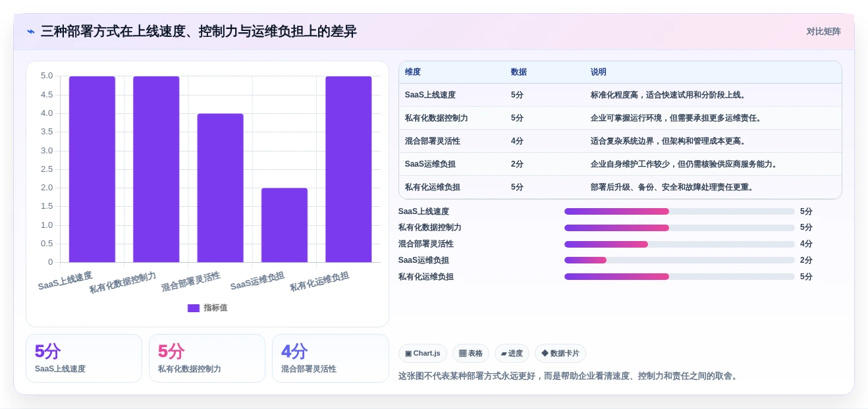Click the SaaS运维负担 bar in chart
Screen dimensions: 868x409
tap(285, 225)
